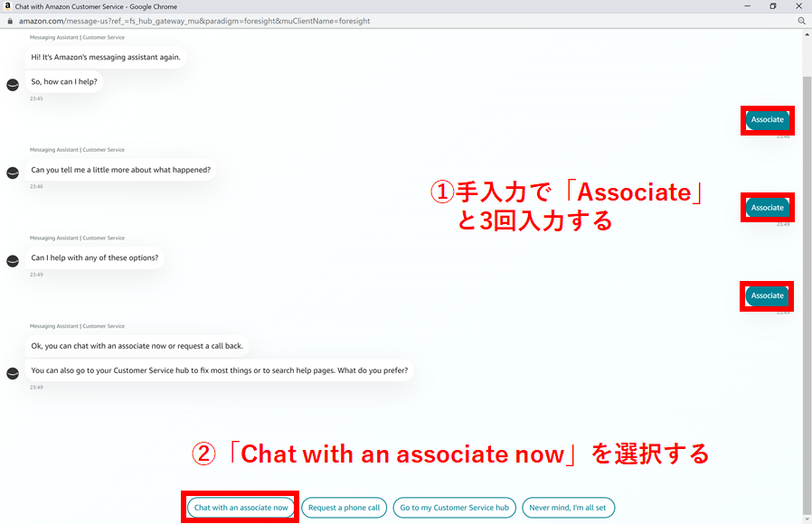Click message 'So, how can I help?'

[64, 81]
